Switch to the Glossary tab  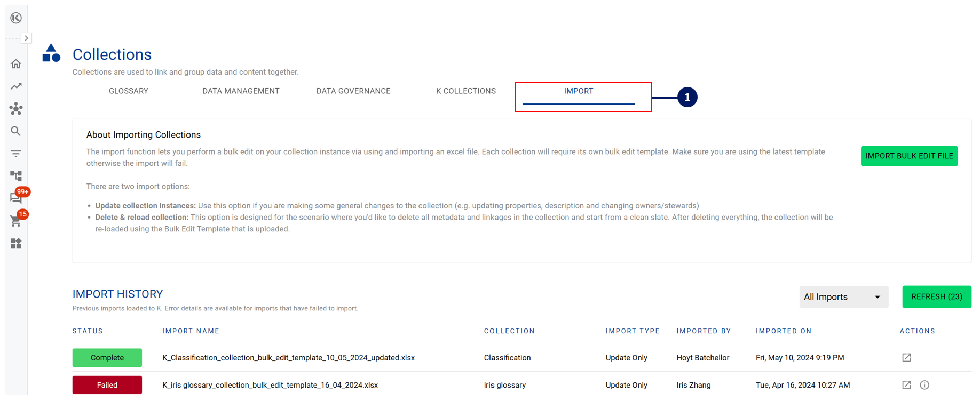pos(129,91)
